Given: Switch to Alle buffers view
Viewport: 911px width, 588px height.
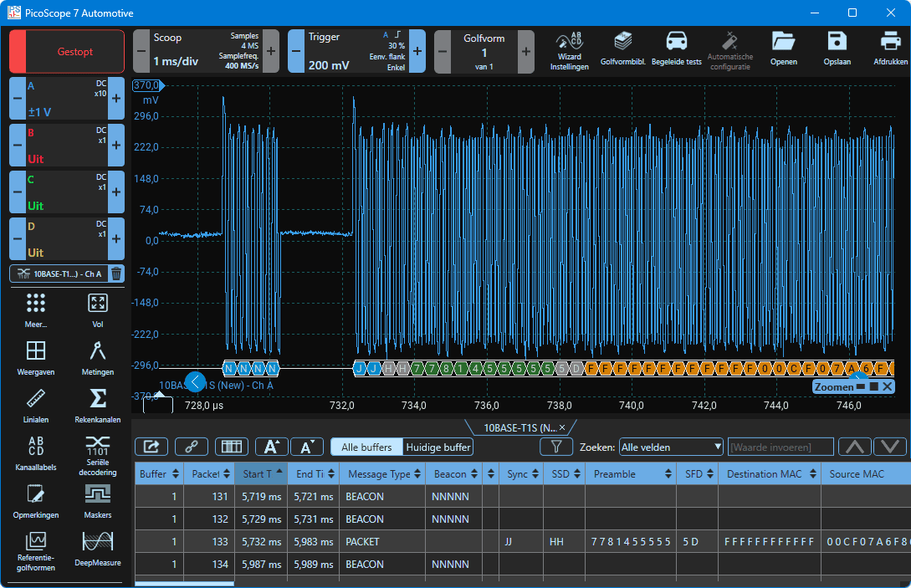Looking at the screenshot, I should click(366, 447).
